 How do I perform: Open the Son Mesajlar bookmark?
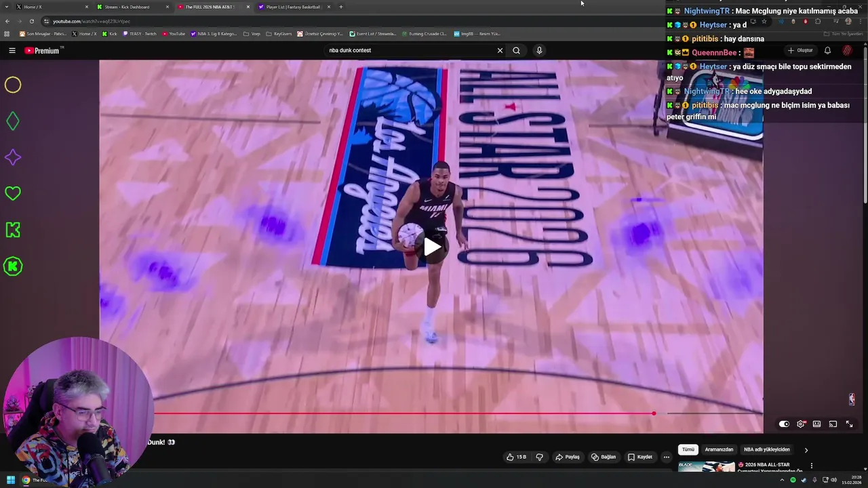coord(43,34)
